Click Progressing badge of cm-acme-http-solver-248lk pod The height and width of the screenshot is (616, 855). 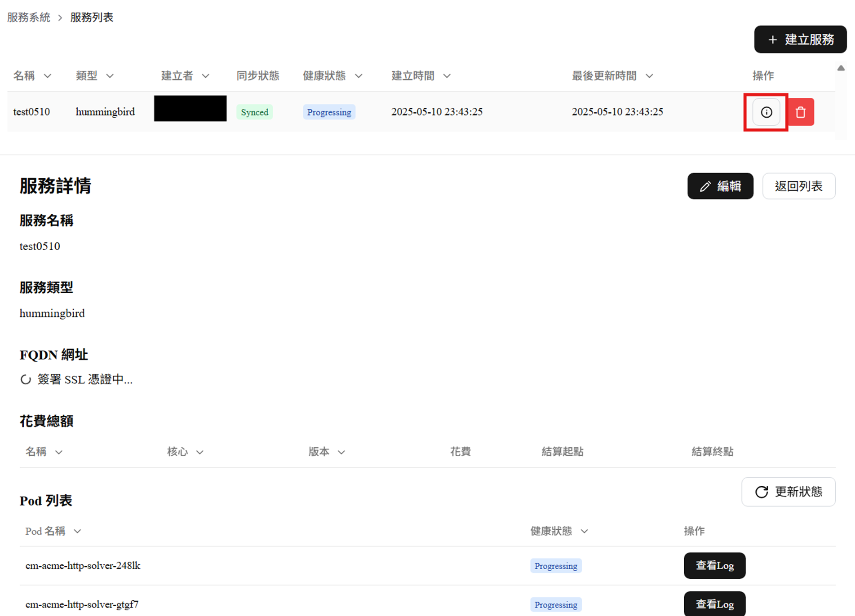(x=556, y=566)
